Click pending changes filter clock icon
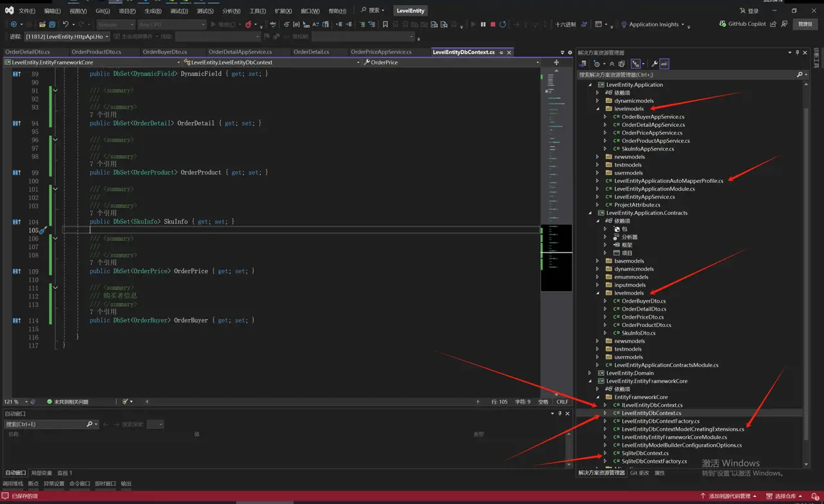This screenshot has width=824, height=504. pos(597,64)
